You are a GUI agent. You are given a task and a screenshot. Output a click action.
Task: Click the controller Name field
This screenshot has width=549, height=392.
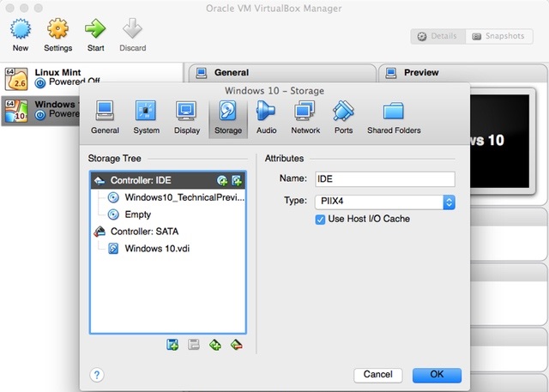pos(385,179)
